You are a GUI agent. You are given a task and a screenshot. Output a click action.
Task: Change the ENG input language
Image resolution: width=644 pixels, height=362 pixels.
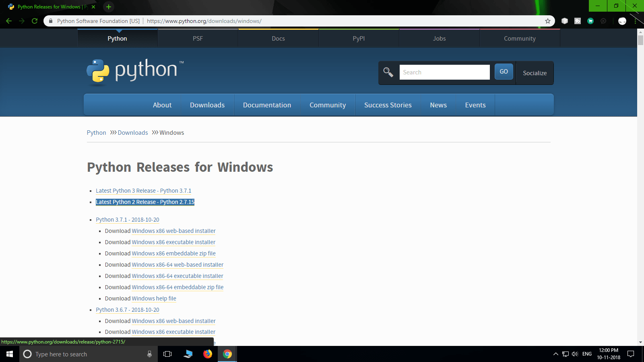(587, 354)
